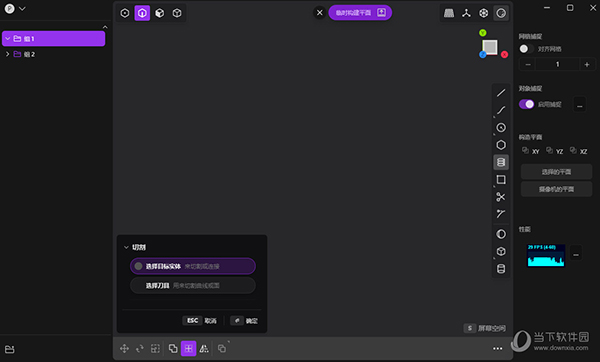
Task: Increase grid size with plus button
Action: tap(587, 64)
